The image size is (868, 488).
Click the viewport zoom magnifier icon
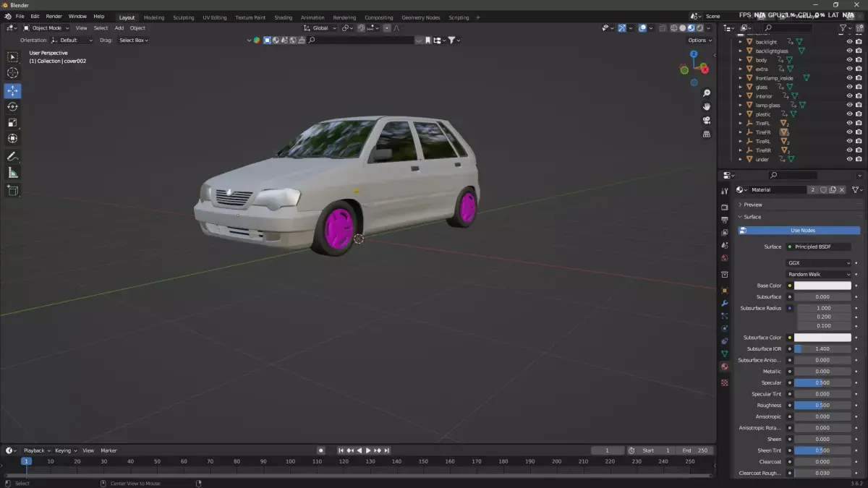(707, 93)
